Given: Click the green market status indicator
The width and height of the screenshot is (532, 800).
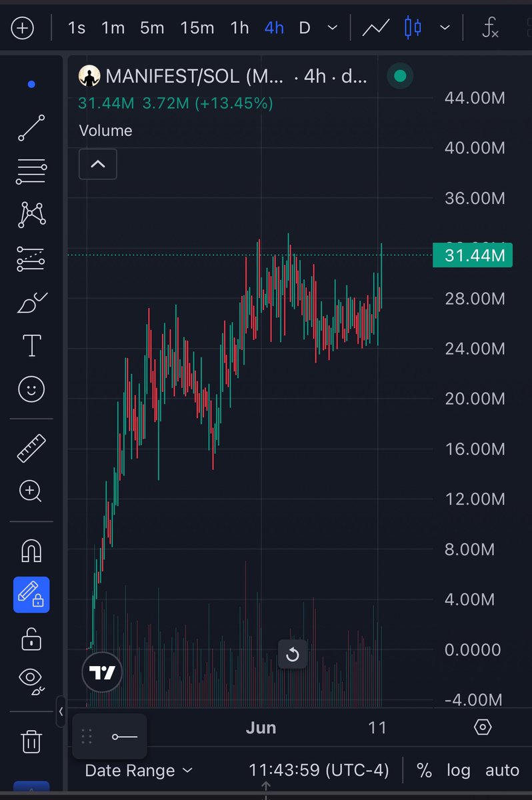Looking at the screenshot, I should pos(399,76).
